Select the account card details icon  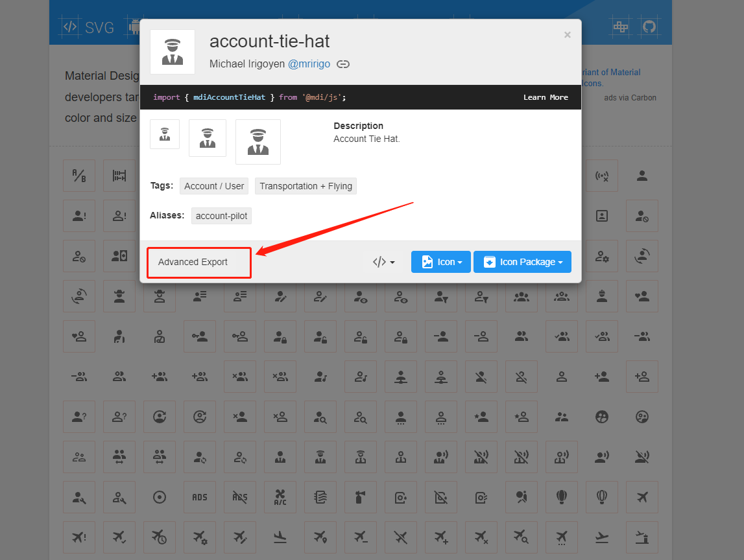click(119, 256)
